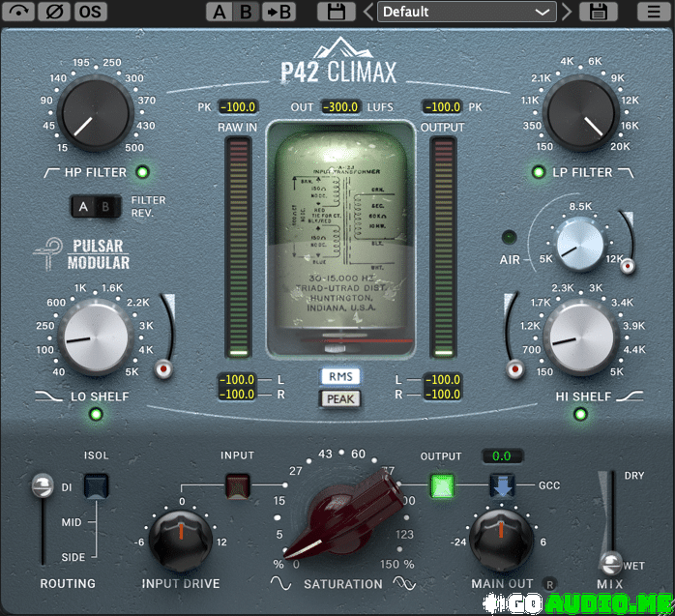Select A/B comparison state A

click(220, 12)
